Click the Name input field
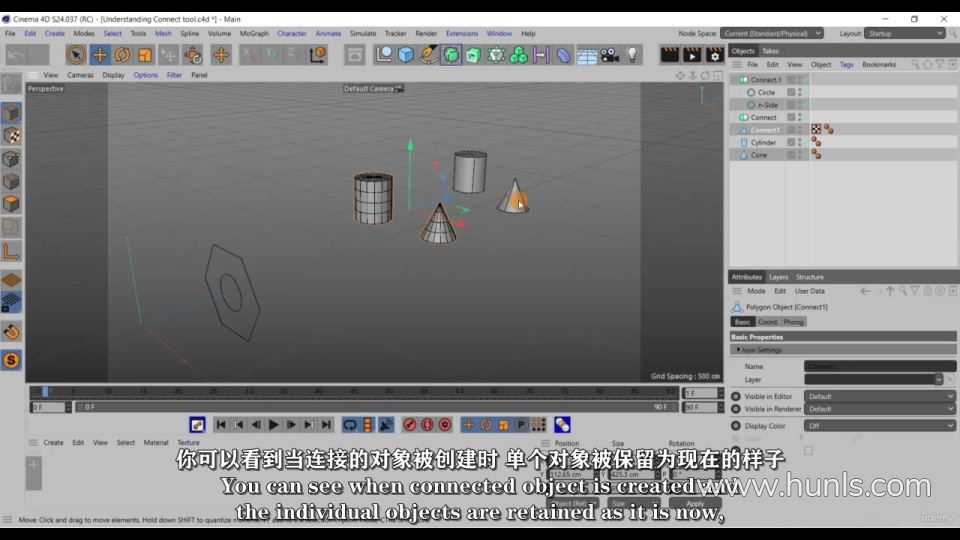 pyautogui.click(x=880, y=366)
